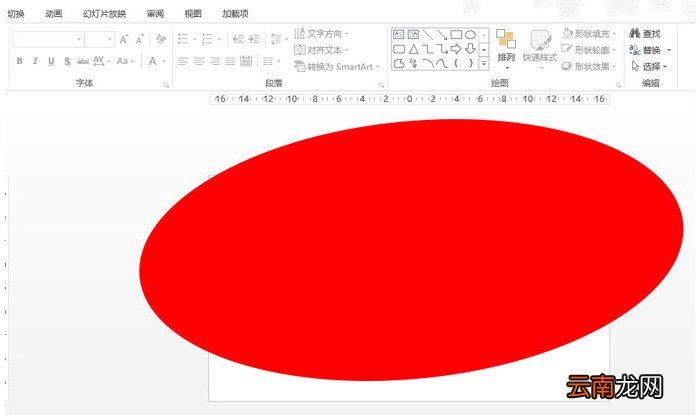Click 查找 find button
700x415 pixels.
pyautogui.click(x=645, y=33)
